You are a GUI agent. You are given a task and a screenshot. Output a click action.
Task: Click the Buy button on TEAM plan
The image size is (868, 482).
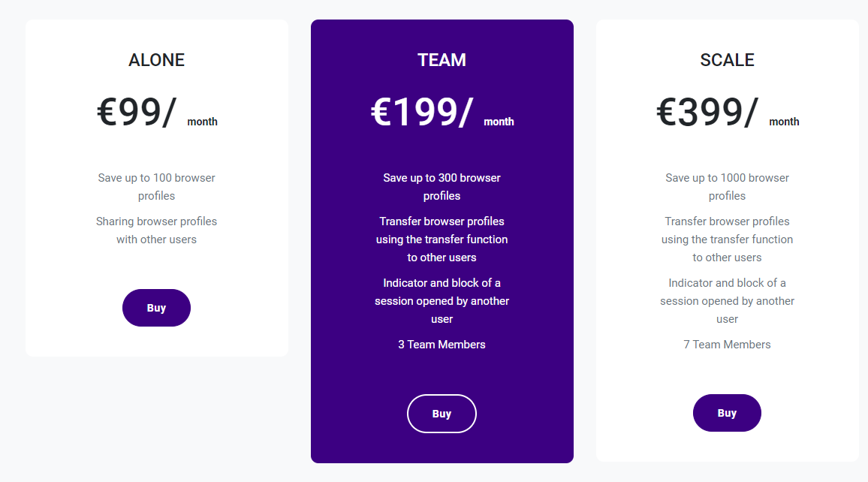[442, 413]
